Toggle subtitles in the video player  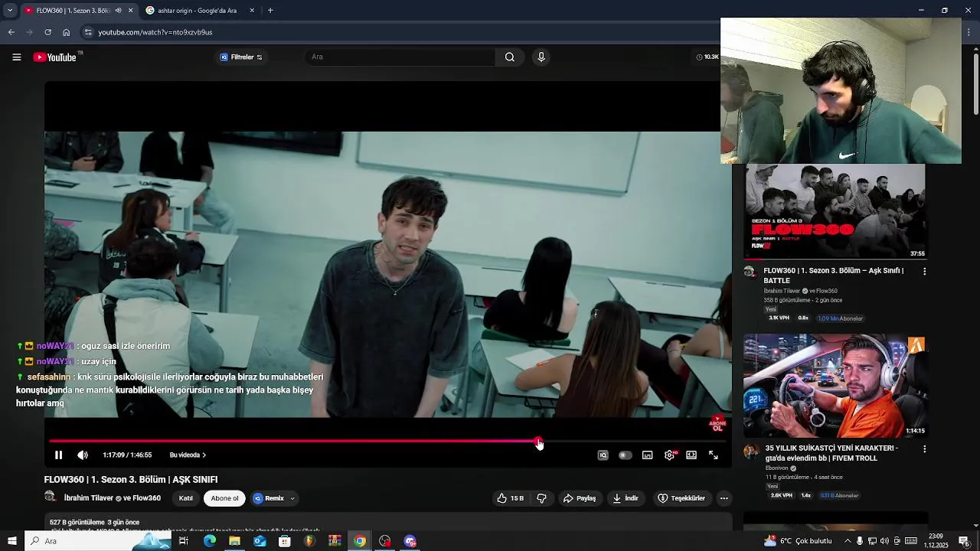pyautogui.click(x=647, y=455)
